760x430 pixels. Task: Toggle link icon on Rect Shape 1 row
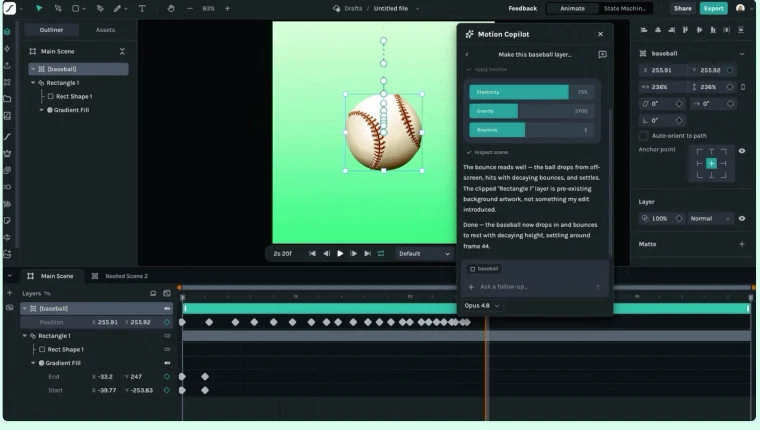click(x=167, y=350)
